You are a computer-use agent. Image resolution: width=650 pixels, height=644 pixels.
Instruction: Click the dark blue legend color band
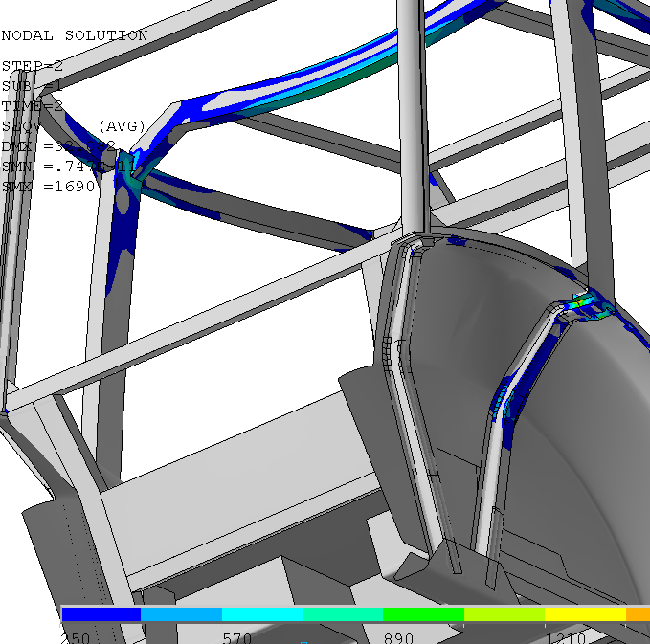pyautogui.click(x=101, y=613)
